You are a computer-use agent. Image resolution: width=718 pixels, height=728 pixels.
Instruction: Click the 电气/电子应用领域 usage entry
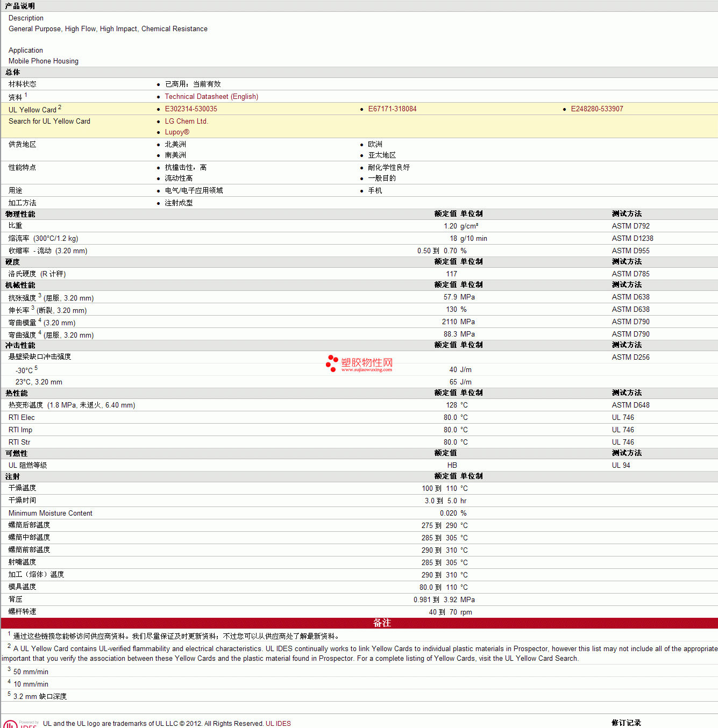(194, 191)
